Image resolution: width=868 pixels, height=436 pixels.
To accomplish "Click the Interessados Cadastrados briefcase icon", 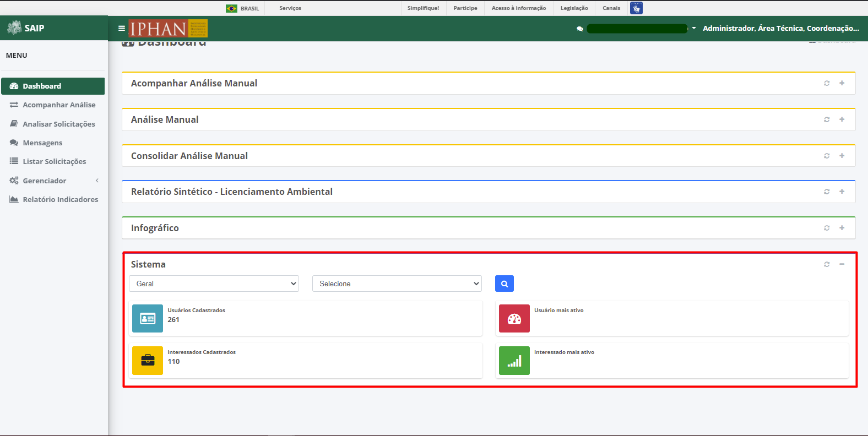I will (x=148, y=361).
